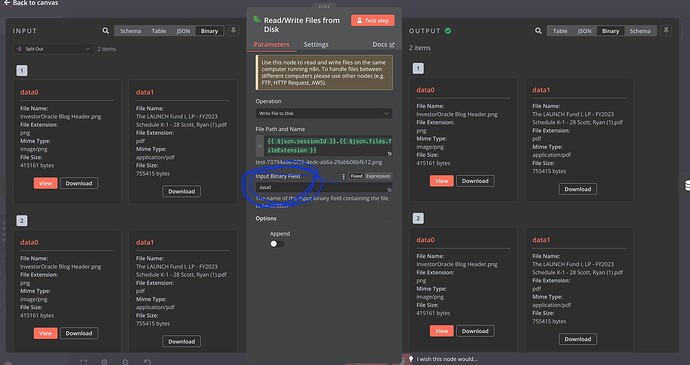Image resolution: width=690 pixels, height=365 pixels.
Task: Download data0 in OUTPUT item 2
Action: (475, 331)
